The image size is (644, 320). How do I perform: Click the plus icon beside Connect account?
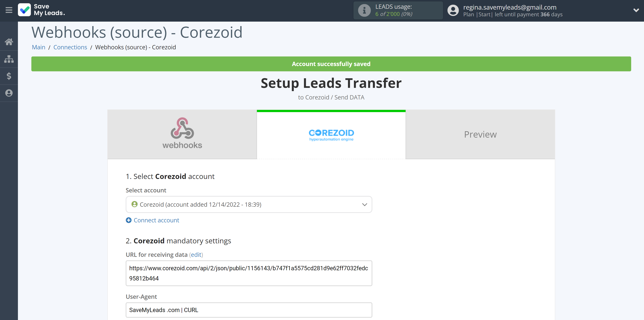coord(128,220)
